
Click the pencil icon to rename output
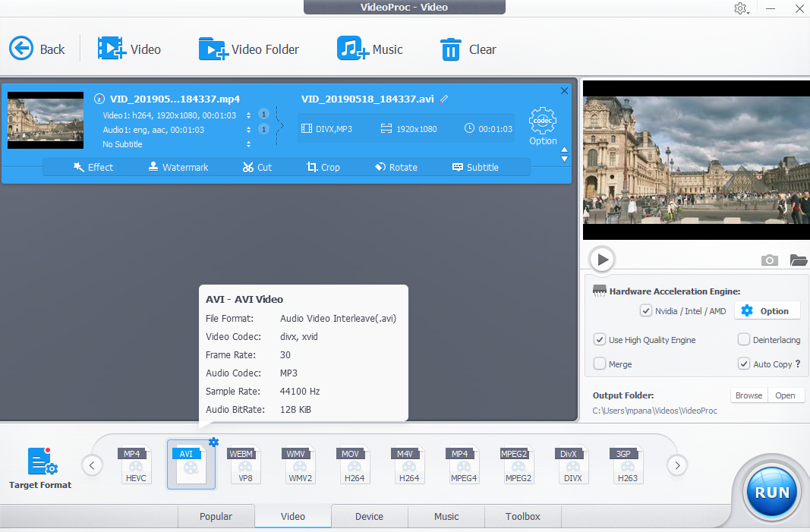[444, 99]
